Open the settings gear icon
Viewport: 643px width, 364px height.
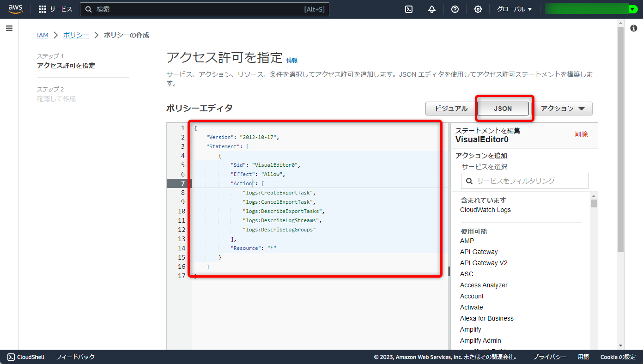478,9
